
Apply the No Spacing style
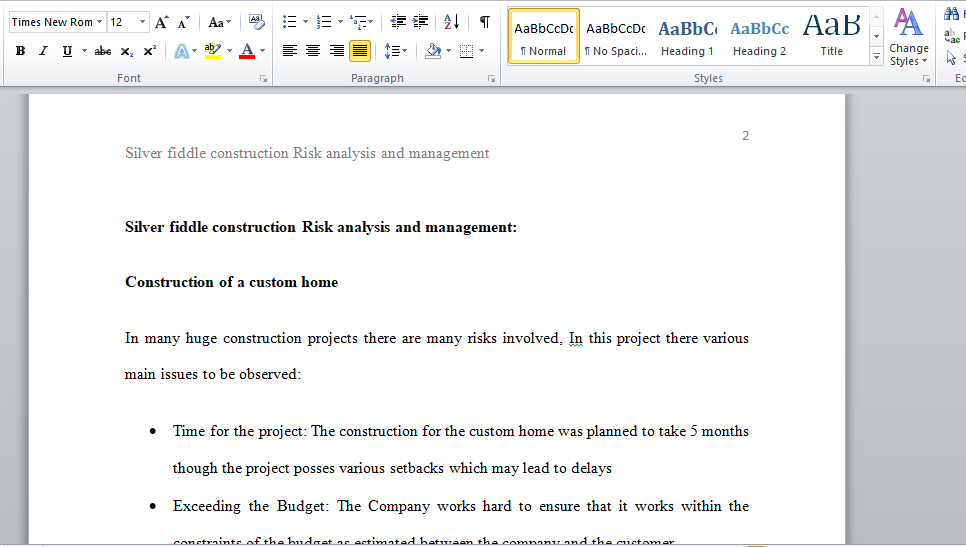click(616, 36)
